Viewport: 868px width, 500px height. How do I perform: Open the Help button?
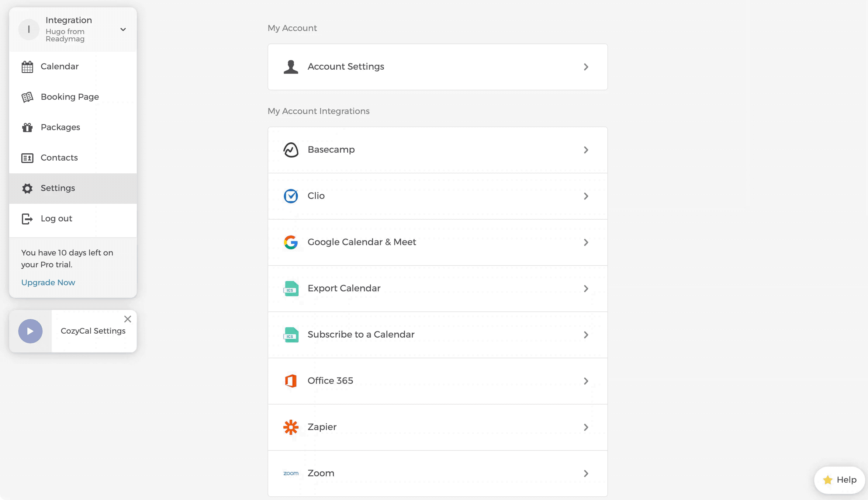pos(839,480)
